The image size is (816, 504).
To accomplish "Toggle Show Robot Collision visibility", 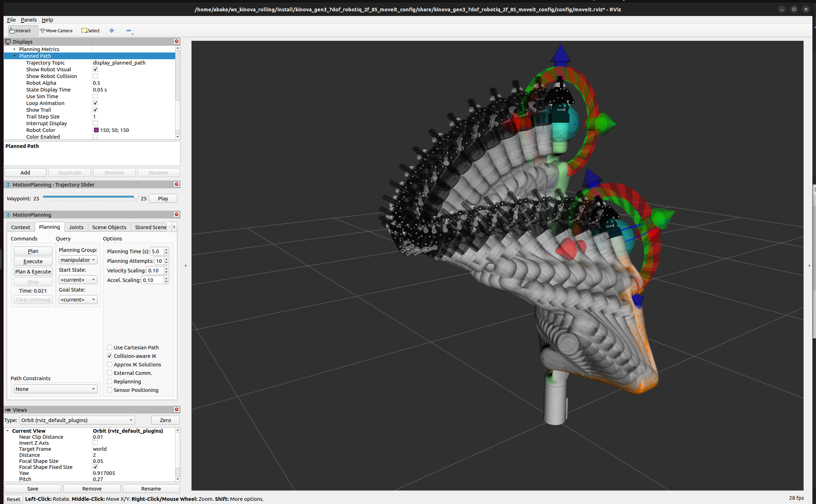I will 95,76.
